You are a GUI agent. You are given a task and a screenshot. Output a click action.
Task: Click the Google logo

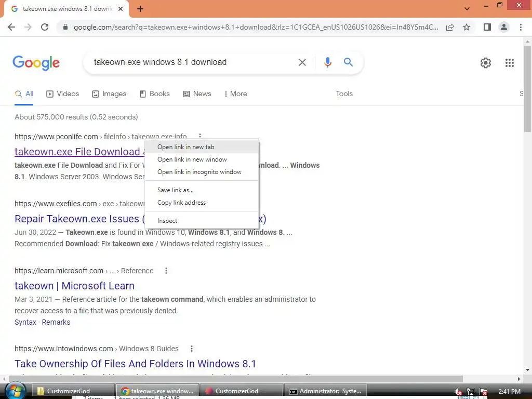point(36,63)
